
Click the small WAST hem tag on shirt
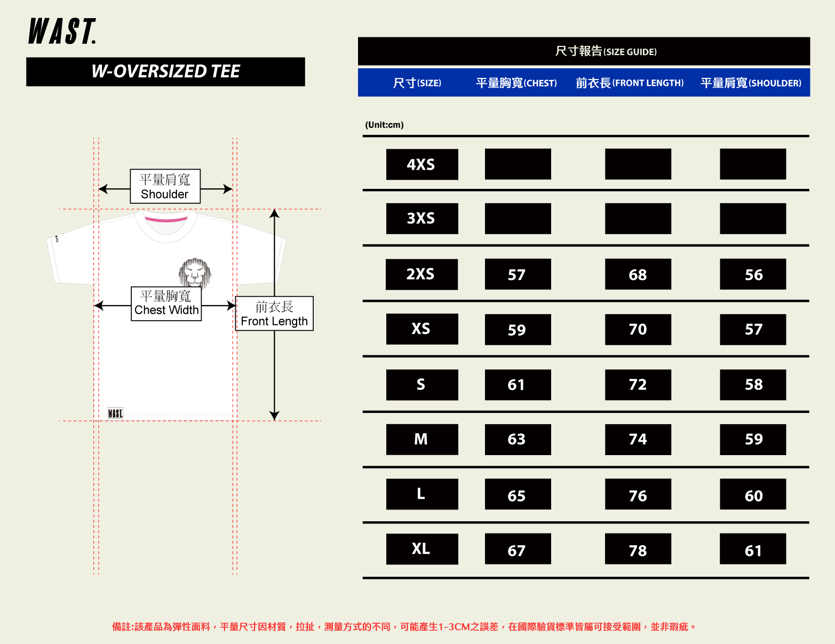(x=115, y=414)
